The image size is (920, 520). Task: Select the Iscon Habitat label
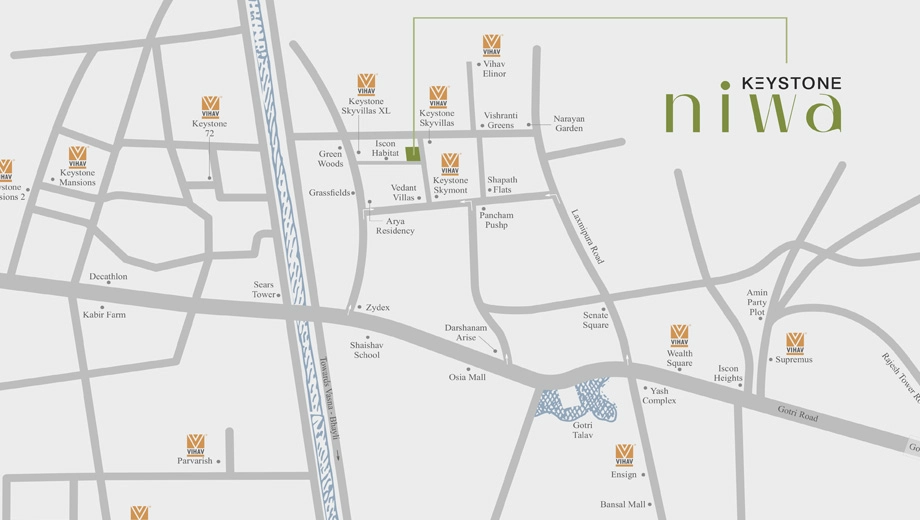tap(385, 148)
